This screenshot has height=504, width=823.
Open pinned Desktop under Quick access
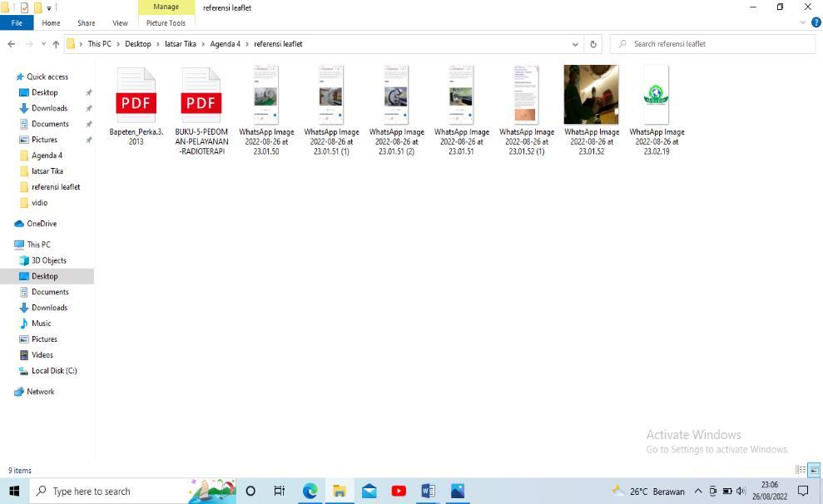point(45,92)
